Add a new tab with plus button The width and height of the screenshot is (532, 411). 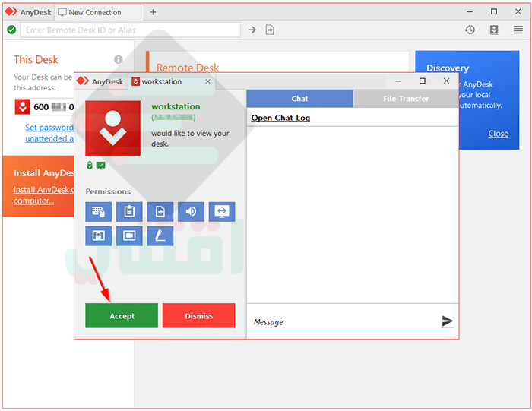coord(153,12)
